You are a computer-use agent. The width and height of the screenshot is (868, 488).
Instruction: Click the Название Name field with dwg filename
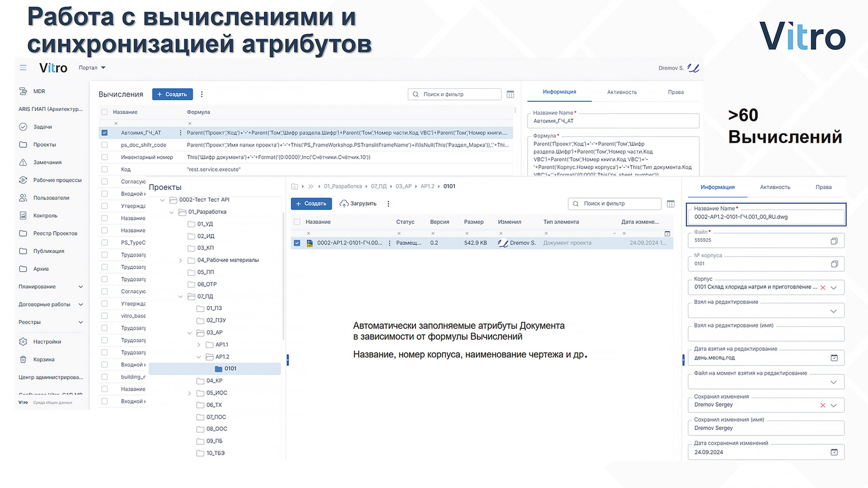click(x=766, y=217)
